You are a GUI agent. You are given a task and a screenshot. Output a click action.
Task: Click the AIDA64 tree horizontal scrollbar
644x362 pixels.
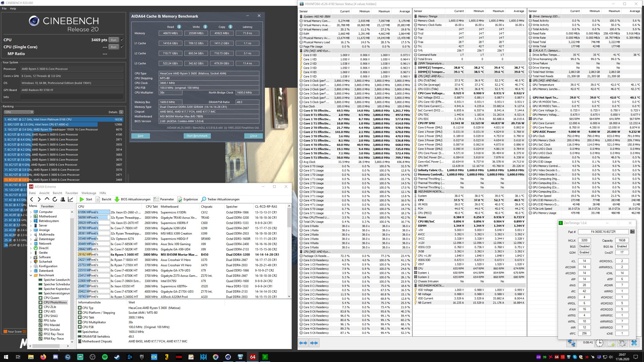[x=49, y=346]
